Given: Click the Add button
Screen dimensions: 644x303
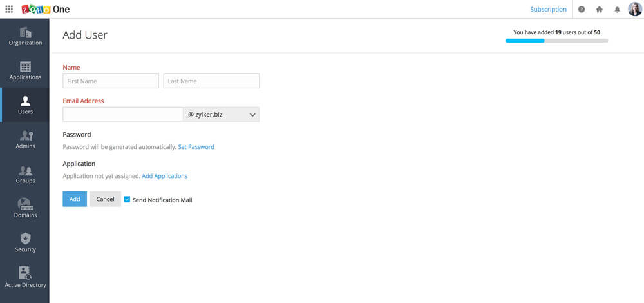Looking at the screenshot, I should pos(75,199).
